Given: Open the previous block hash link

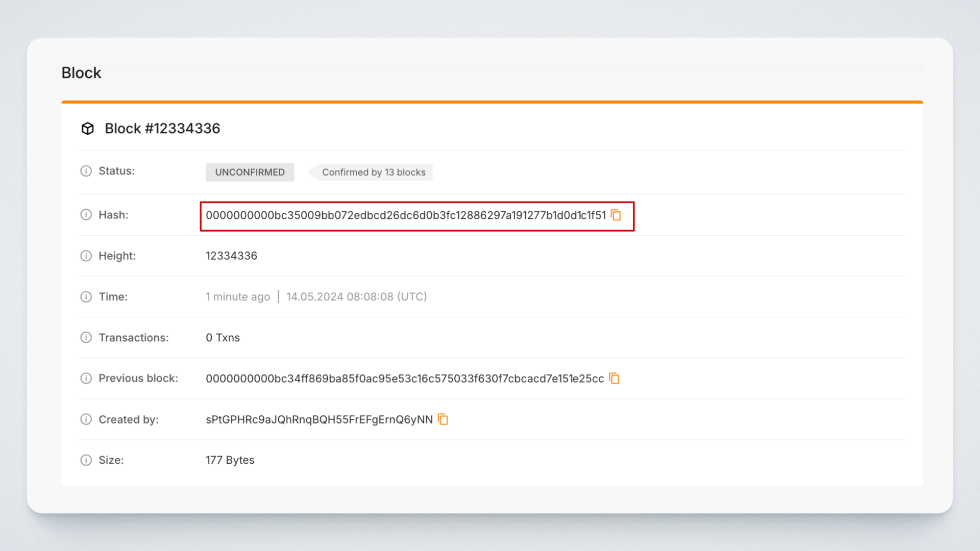Looking at the screenshot, I should click(x=404, y=379).
